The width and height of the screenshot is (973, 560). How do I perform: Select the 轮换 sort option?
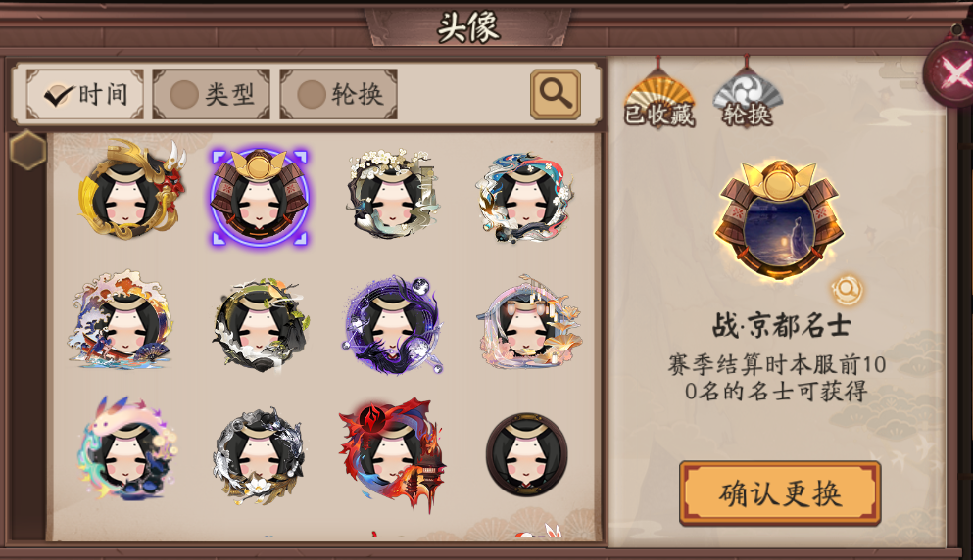pos(338,94)
